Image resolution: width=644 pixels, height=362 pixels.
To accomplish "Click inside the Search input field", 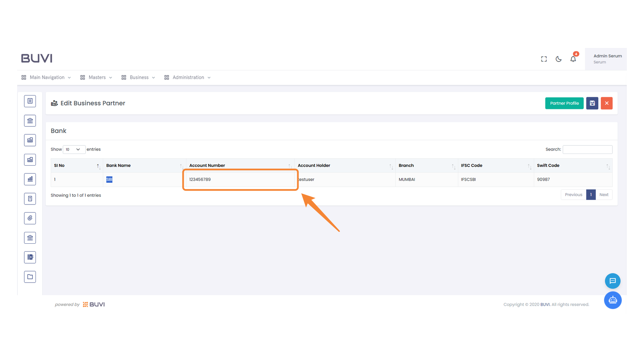I will [x=587, y=149].
